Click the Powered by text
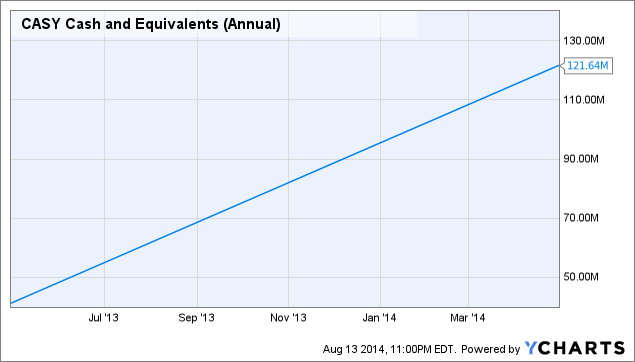Image resolution: width=635 pixels, height=362 pixels. point(490,349)
